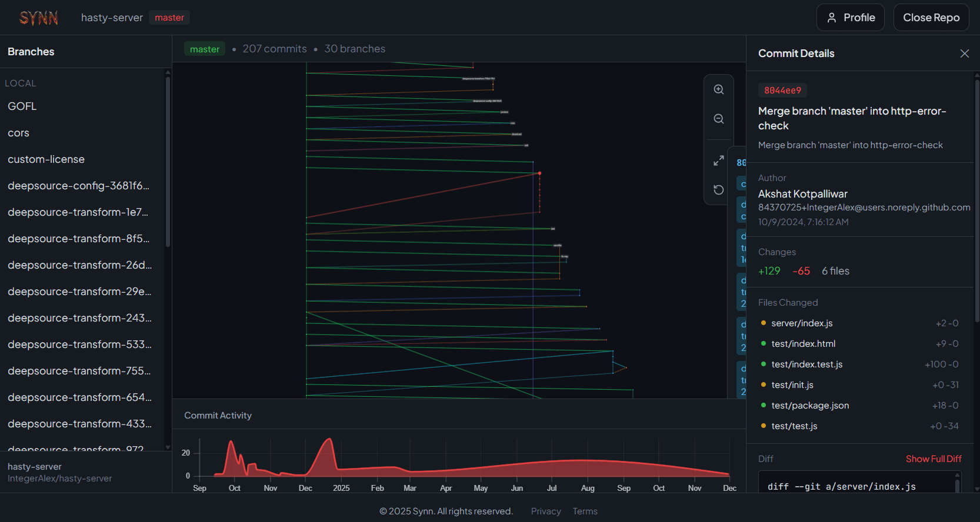
Task: Show Full Diff of the commit
Action: pos(933,459)
